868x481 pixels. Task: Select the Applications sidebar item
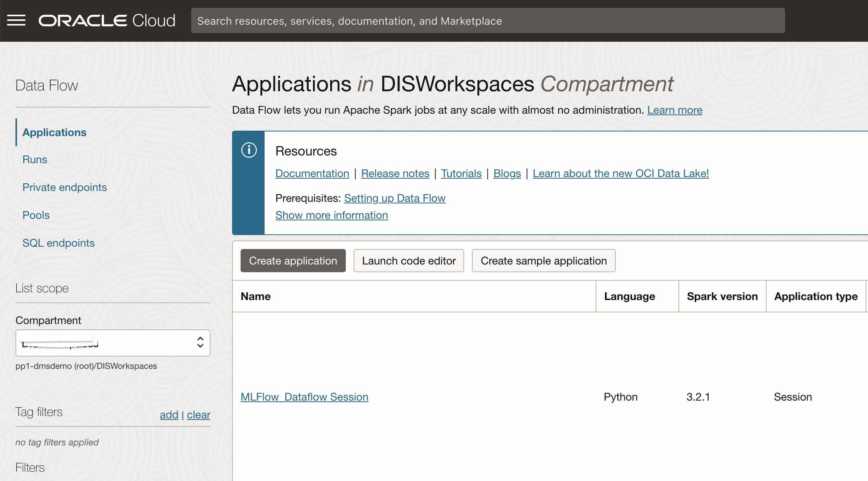tap(55, 132)
